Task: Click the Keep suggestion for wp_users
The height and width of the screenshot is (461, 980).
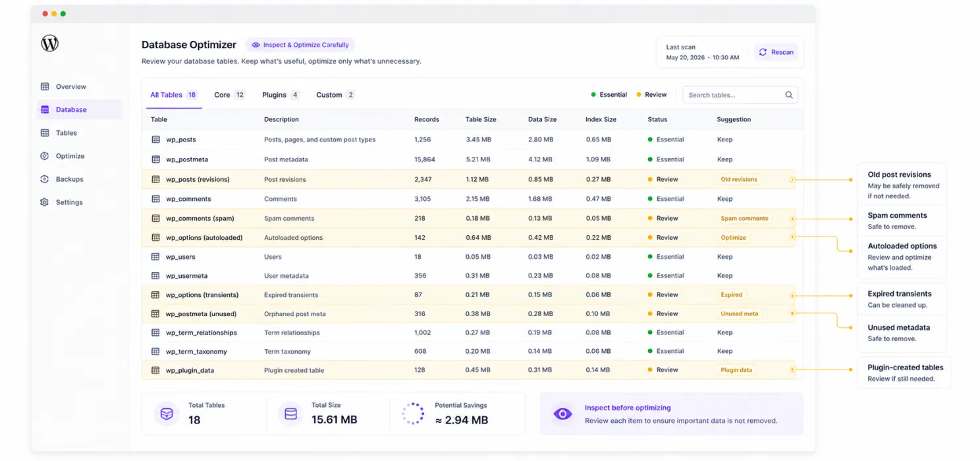Action: pyautogui.click(x=724, y=257)
